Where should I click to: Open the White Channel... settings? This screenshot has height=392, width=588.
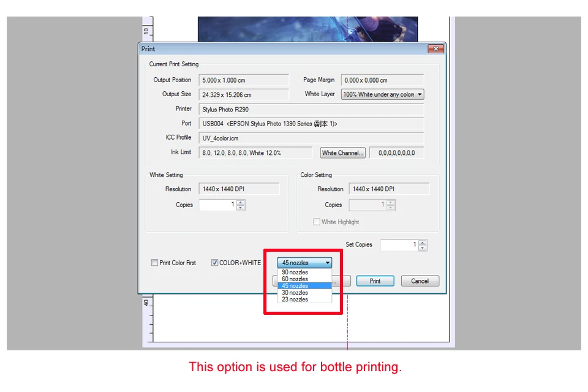point(343,153)
